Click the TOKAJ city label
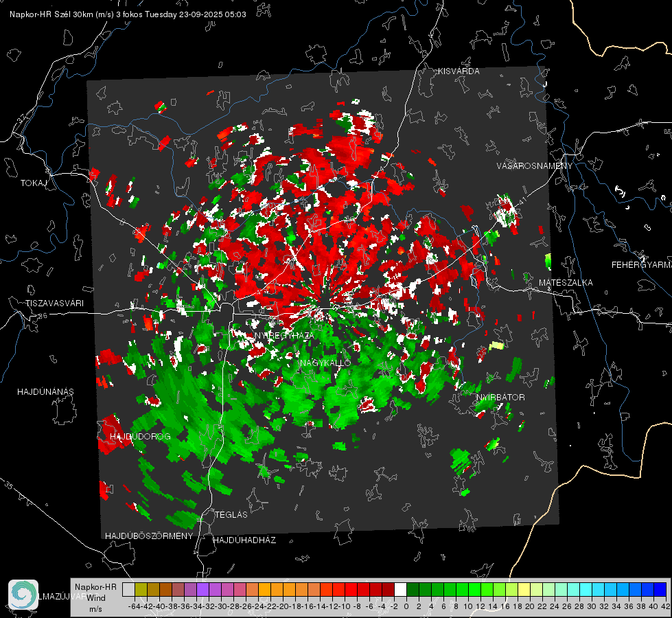Screen dimensions: 672x618 (34, 183)
